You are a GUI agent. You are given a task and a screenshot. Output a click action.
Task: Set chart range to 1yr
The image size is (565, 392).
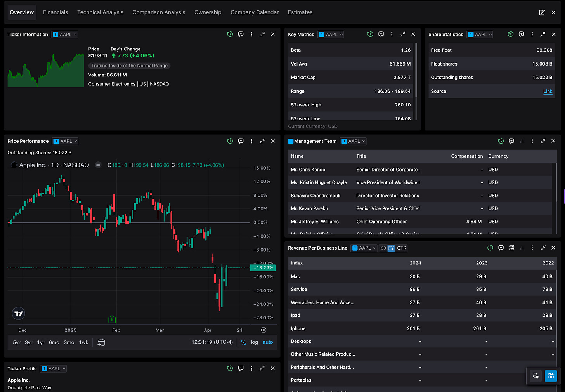[x=41, y=342]
